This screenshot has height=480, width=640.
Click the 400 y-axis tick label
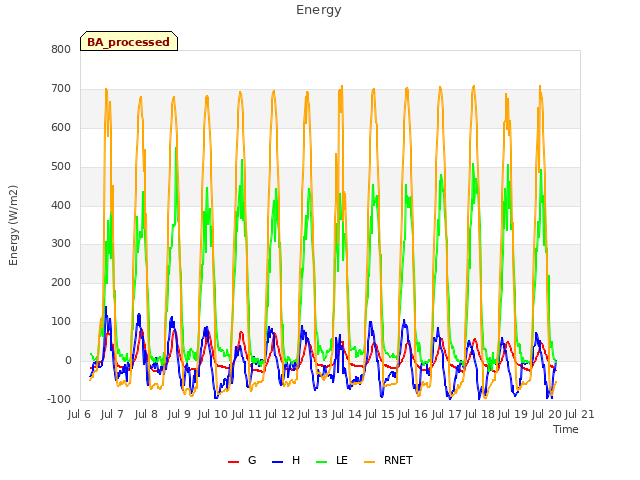61,205
